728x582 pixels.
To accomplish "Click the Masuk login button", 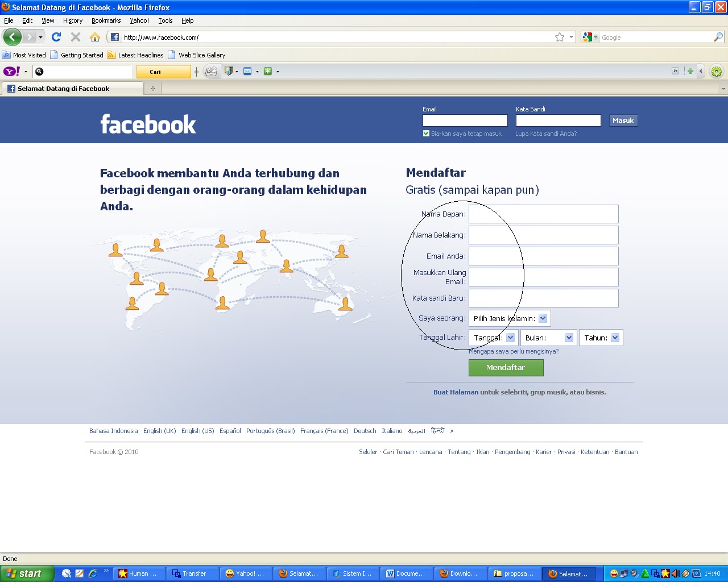I will (x=623, y=120).
